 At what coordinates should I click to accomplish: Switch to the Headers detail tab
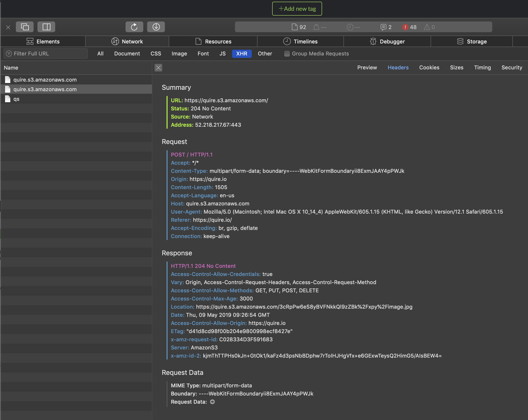tap(398, 67)
